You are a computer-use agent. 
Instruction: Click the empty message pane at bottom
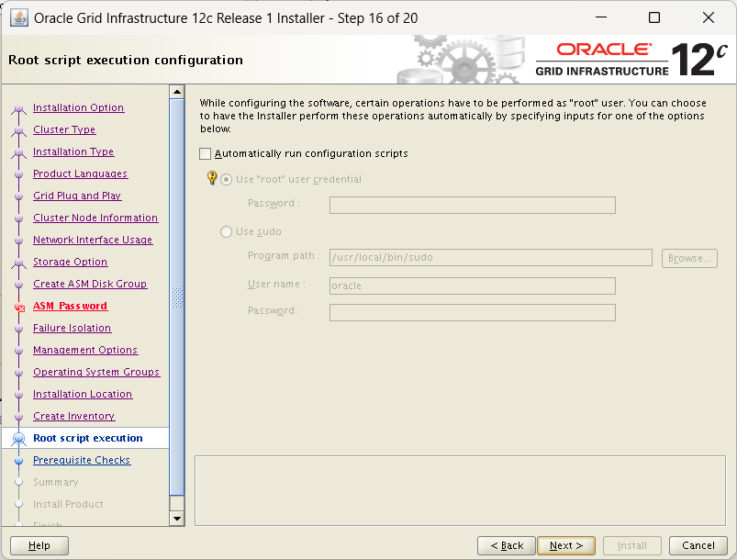point(460,490)
